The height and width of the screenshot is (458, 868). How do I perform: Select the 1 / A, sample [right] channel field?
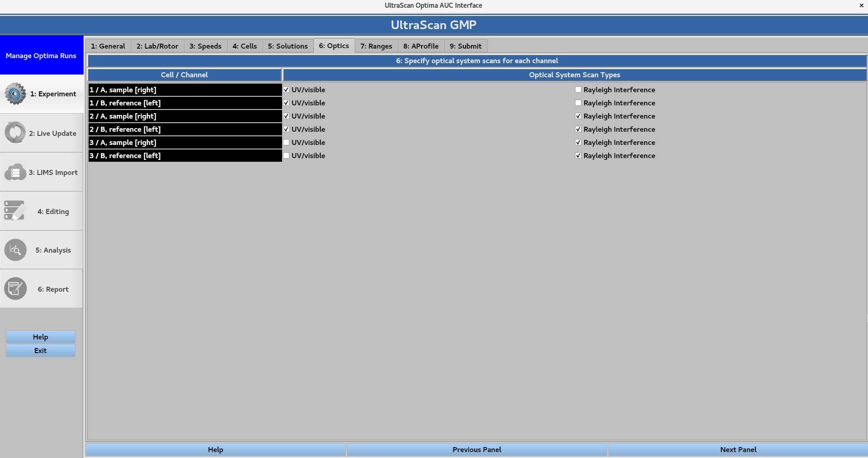185,90
